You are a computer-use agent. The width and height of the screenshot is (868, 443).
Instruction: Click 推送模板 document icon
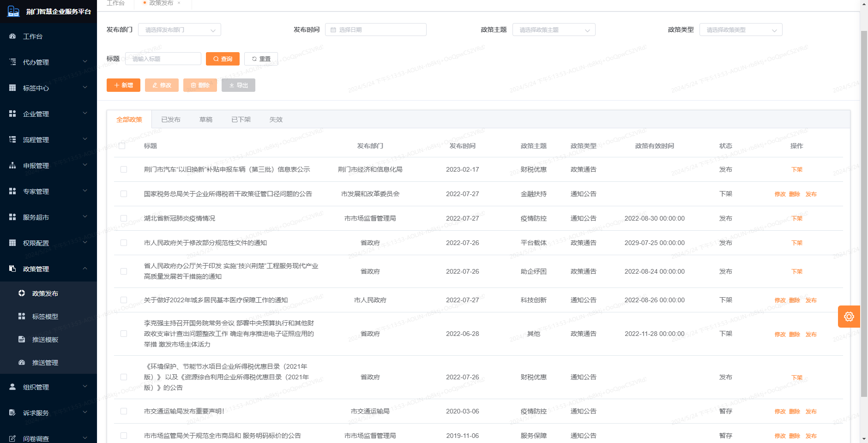point(22,339)
